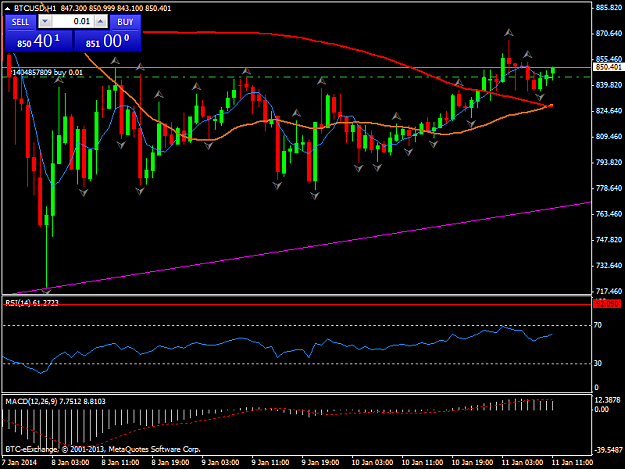Select the green dashed buy order line
Screen dimensions: 625x469
[297, 77]
